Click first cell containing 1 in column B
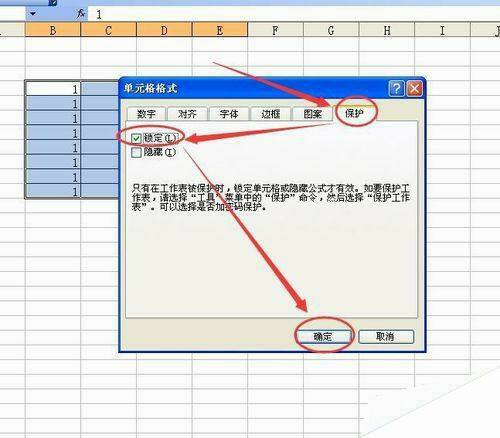 (53, 89)
